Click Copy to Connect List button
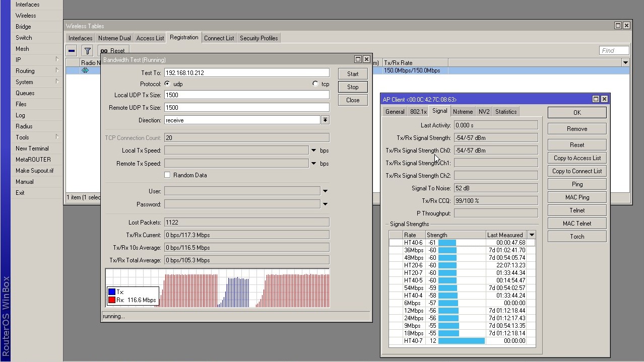 coord(577,171)
